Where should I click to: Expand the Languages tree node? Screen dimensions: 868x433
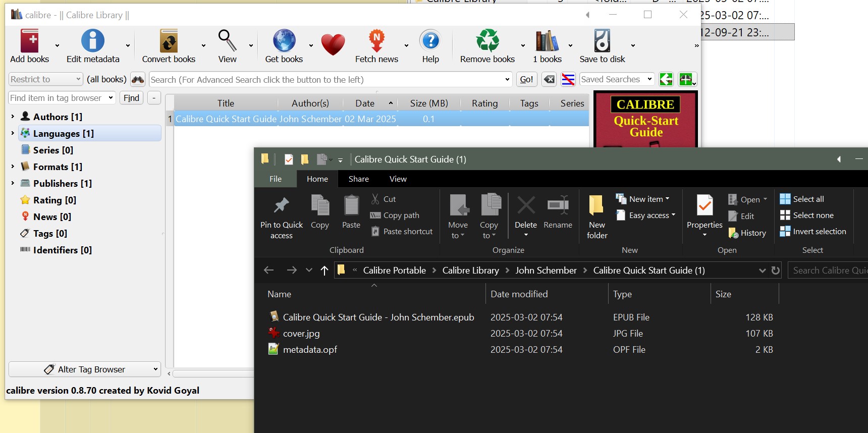point(13,133)
